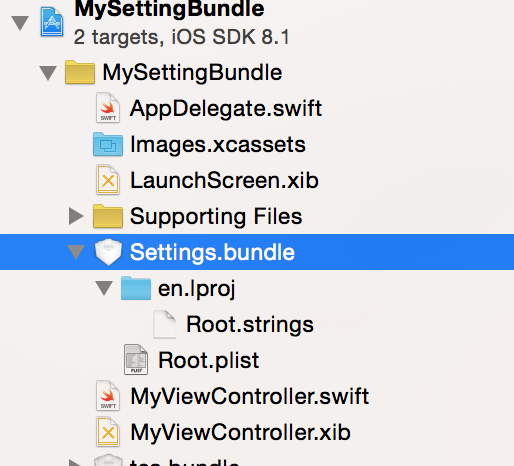Collapse the en.lproj folder triangle
The image size is (514, 466).
click(104, 288)
